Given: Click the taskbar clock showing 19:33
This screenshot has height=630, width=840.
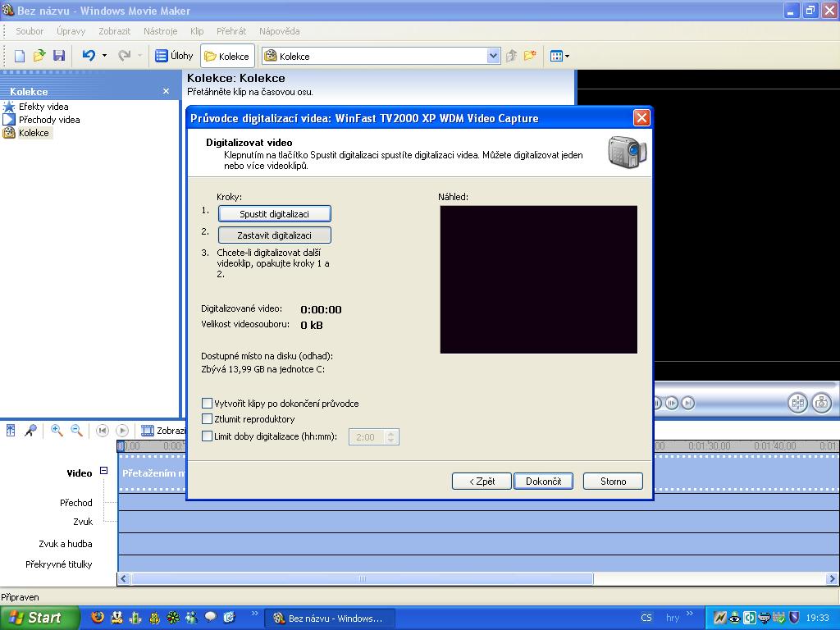Looking at the screenshot, I should click(817, 618).
